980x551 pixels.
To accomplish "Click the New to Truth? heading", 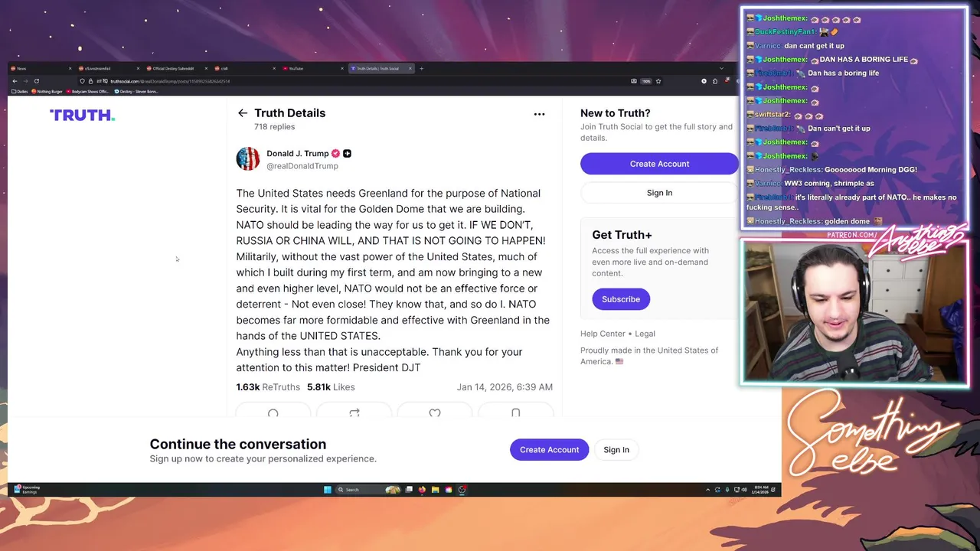I will (x=616, y=113).
